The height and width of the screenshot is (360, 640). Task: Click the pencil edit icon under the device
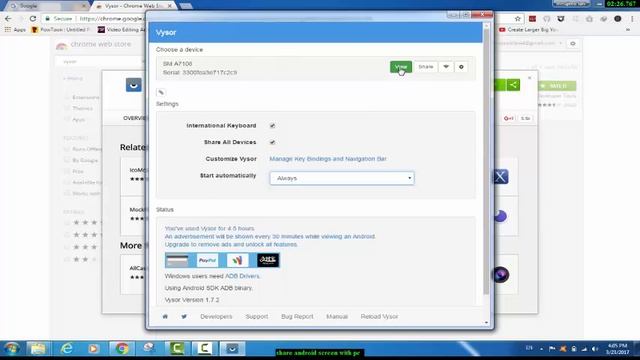pos(161,92)
